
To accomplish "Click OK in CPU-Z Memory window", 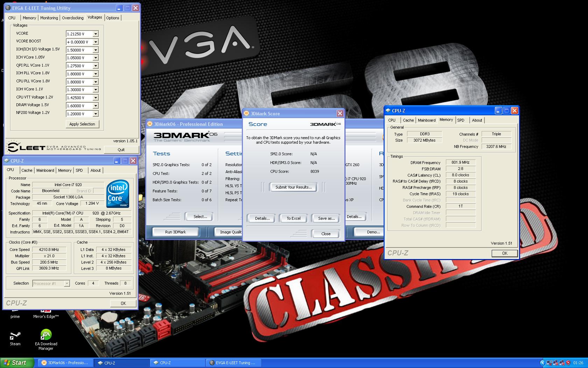I will 505,253.
